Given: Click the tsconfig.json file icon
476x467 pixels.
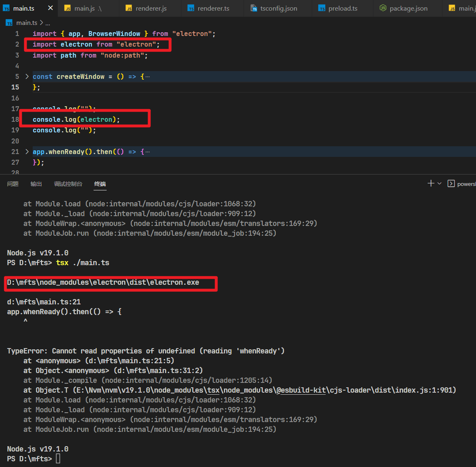Looking at the screenshot, I should (254, 9).
